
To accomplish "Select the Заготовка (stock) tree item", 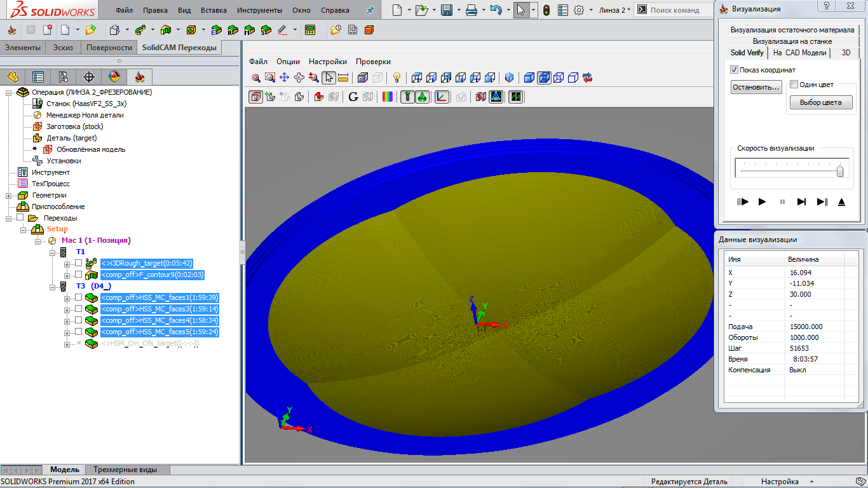I will pyautogui.click(x=74, y=126).
